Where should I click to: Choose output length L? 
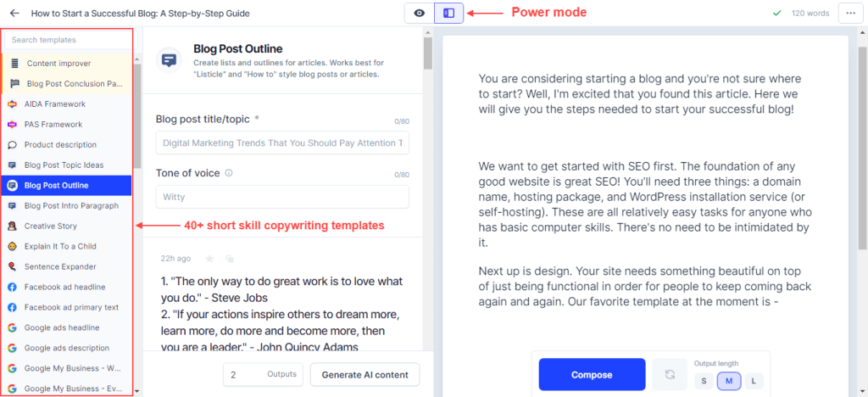pos(754,381)
